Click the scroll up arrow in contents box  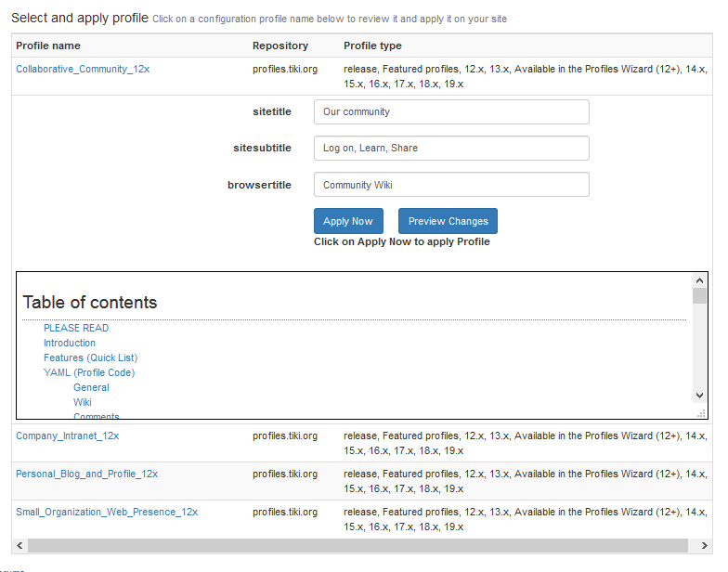click(700, 280)
